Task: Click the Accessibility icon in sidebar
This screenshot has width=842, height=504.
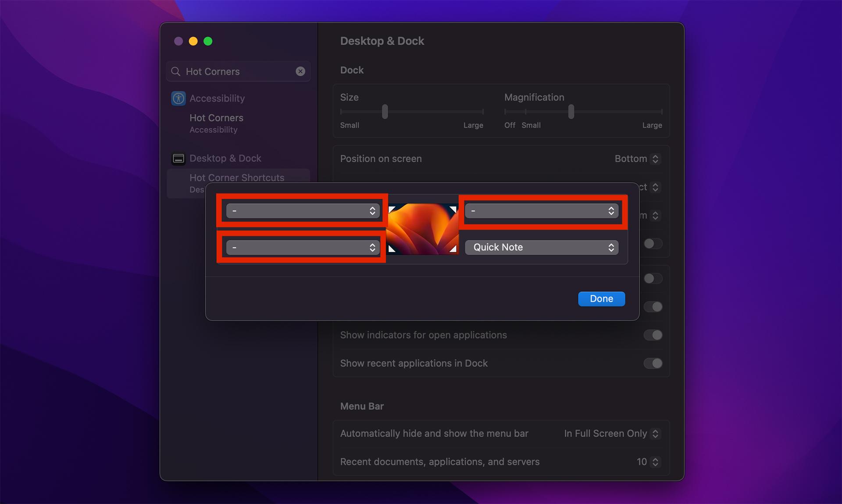Action: point(178,98)
